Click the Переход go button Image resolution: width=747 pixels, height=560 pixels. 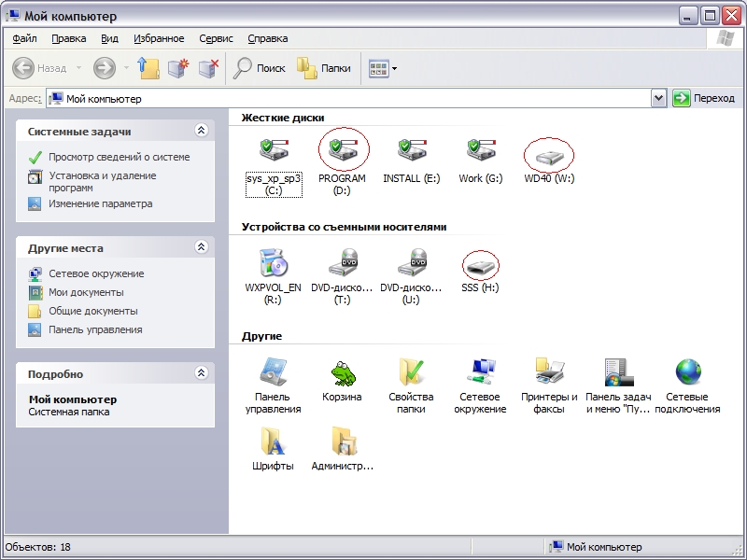704,98
